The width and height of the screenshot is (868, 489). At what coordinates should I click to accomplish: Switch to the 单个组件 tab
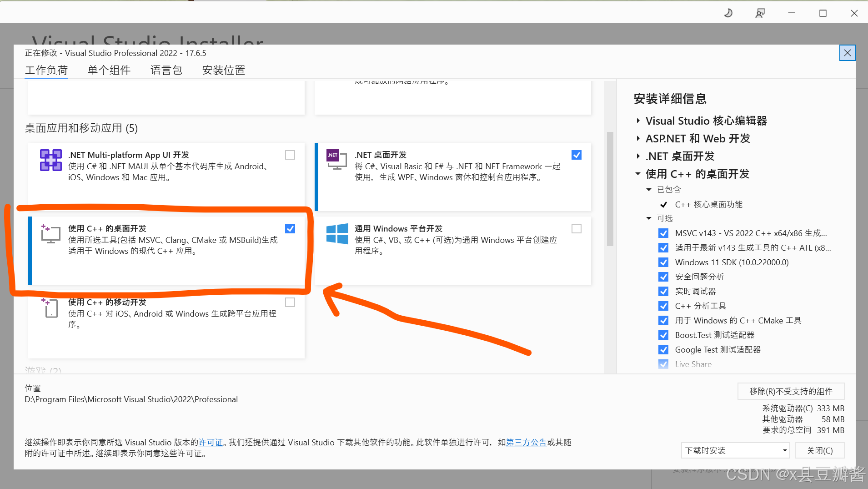109,71
